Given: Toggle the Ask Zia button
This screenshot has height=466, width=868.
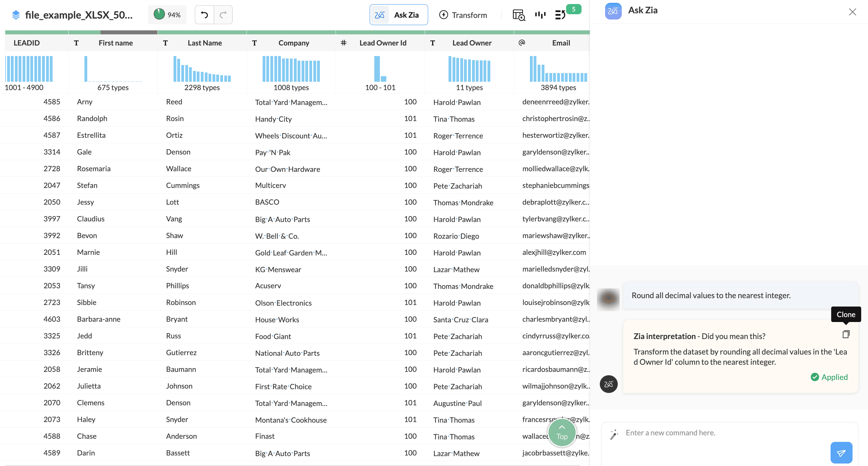Looking at the screenshot, I should [399, 15].
